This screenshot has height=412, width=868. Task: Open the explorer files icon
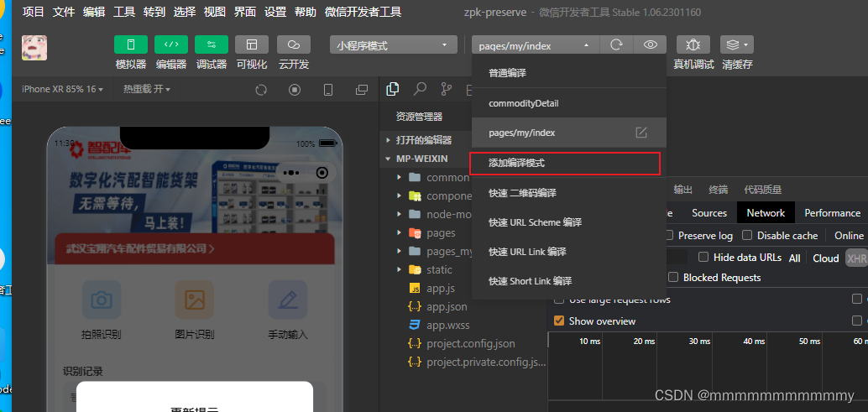pyautogui.click(x=393, y=88)
